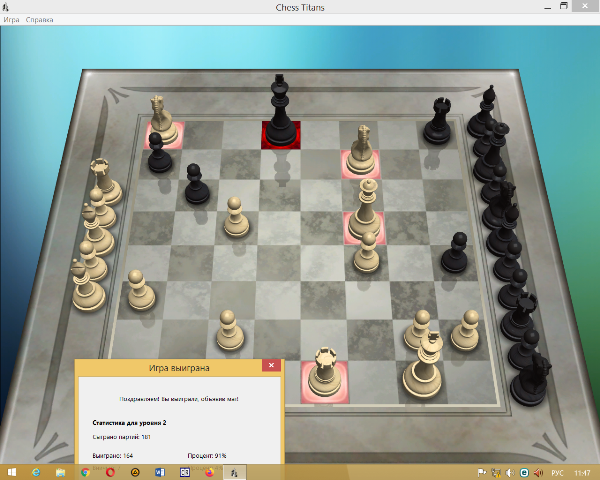Click the taskbar clock showing 11:47

coord(582,471)
